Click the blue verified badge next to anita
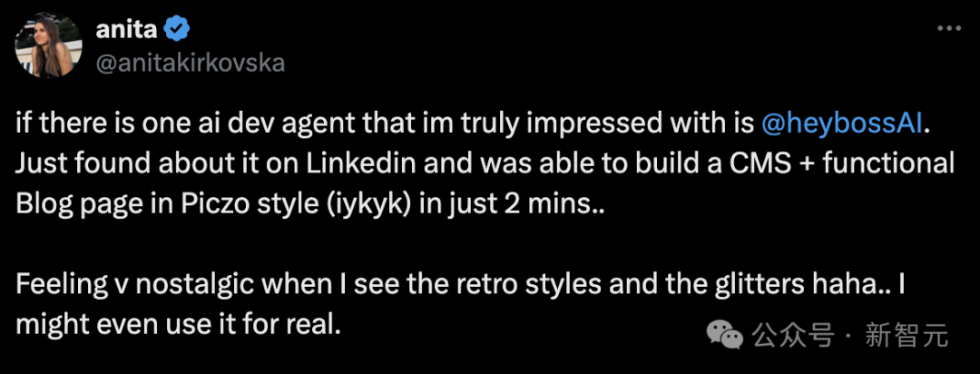Image resolution: width=980 pixels, height=374 pixels. (x=177, y=29)
